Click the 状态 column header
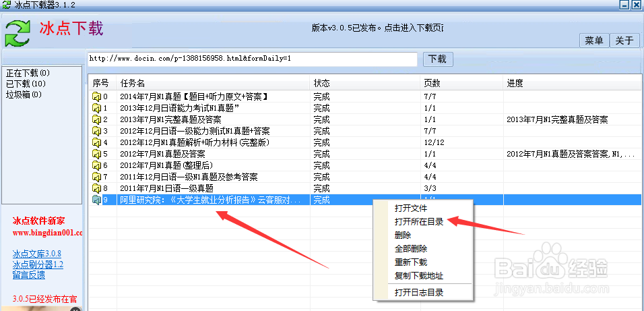 coord(365,84)
